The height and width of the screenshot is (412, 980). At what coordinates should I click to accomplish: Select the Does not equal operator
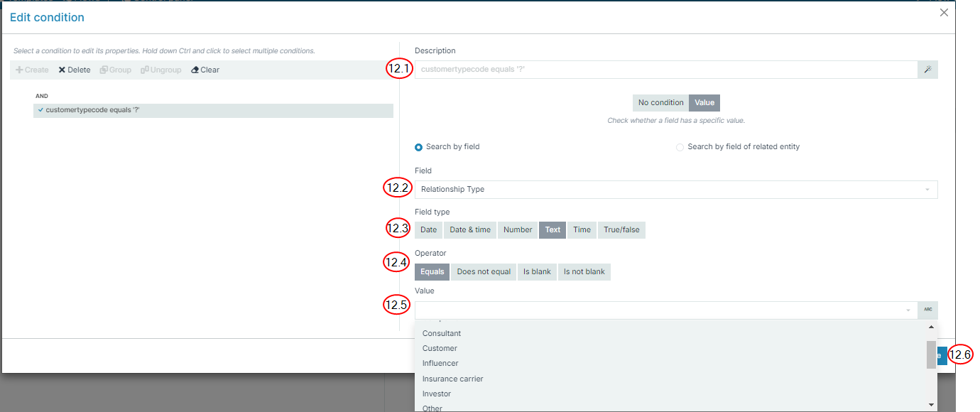click(x=484, y=272)
